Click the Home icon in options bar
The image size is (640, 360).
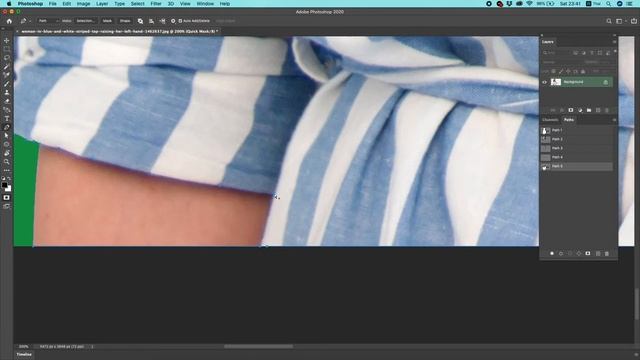point(9,21)
